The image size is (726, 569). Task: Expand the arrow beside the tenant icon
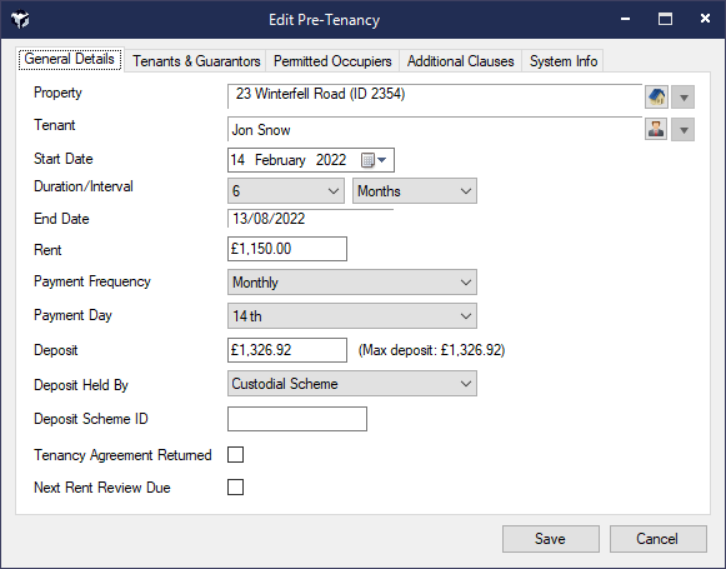[x=683, y=129]
